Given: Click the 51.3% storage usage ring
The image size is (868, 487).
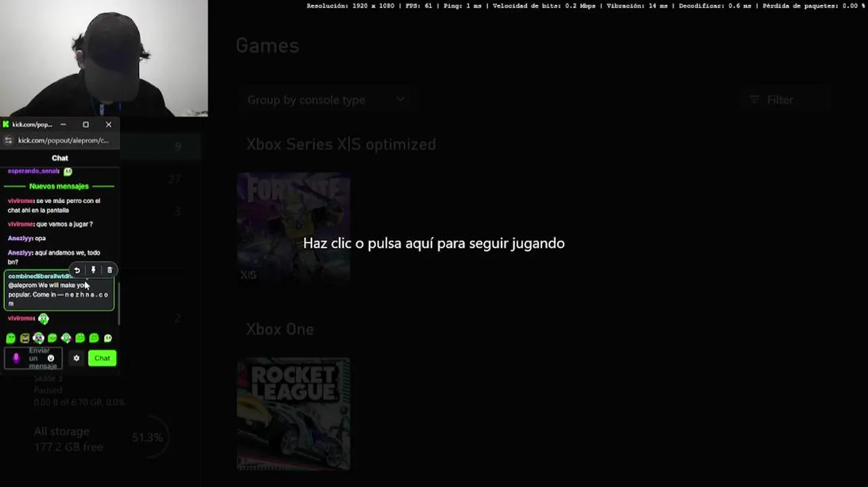Looking at the screenshot, I should (x=147, y=438).
